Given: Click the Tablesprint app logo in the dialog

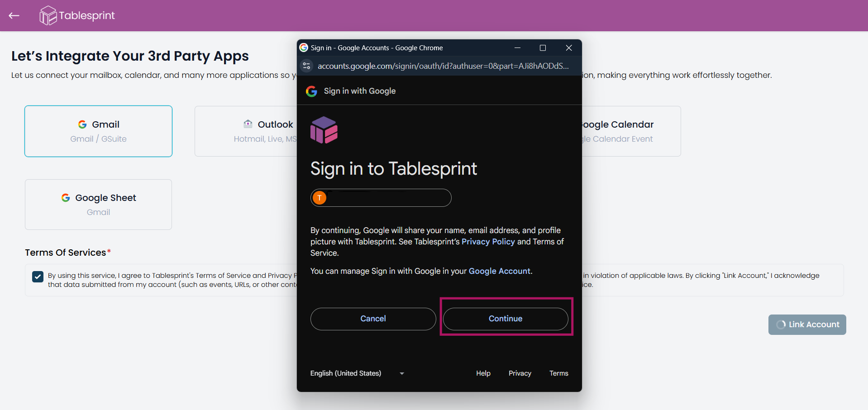Looking at the screenshot, I should pyautogui.click(x=324, y=130).
